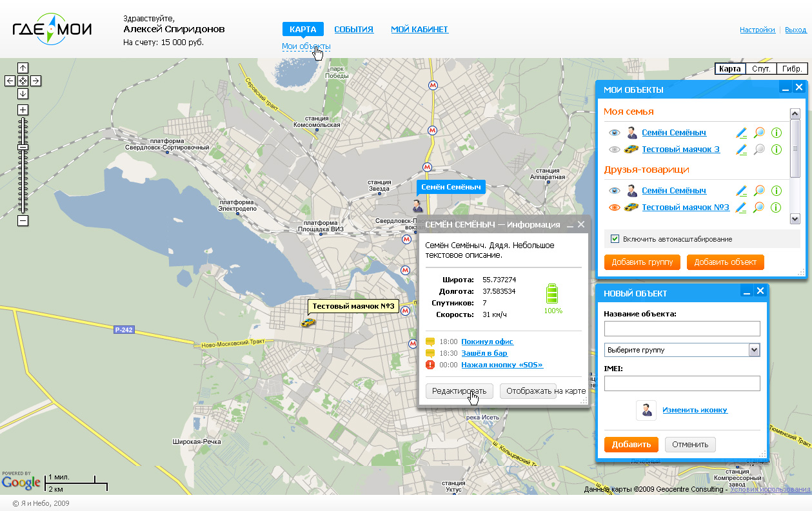
Task: Uncheck Включить автомасштабирование
Action: (x=615, y=238)
